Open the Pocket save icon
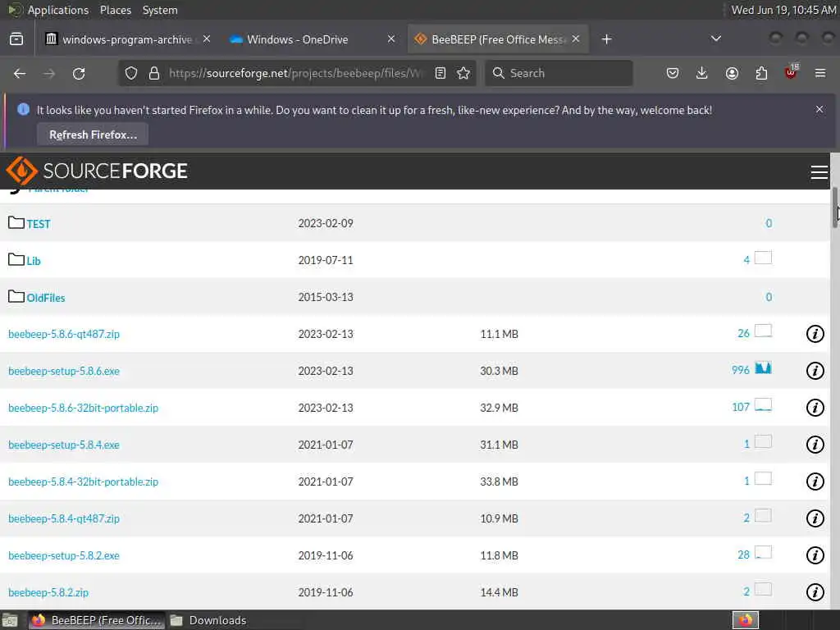The height and width of the screenshot is (630, 840). tap(673, 73)
